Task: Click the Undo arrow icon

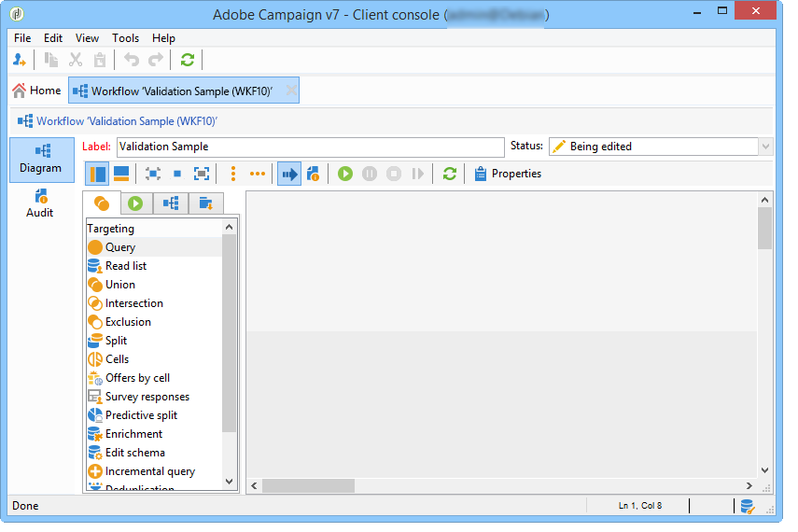Action: point(132,60)
